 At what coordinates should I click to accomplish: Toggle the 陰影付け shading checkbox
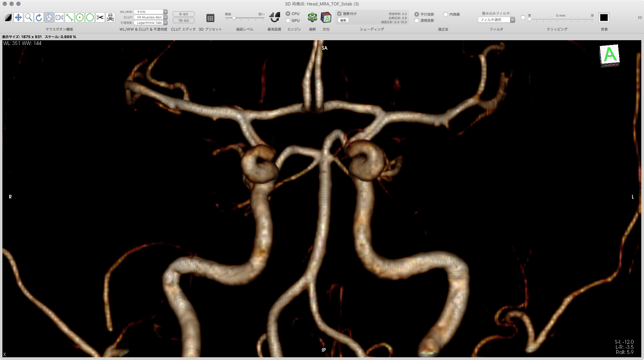click(x=339, y=14)
